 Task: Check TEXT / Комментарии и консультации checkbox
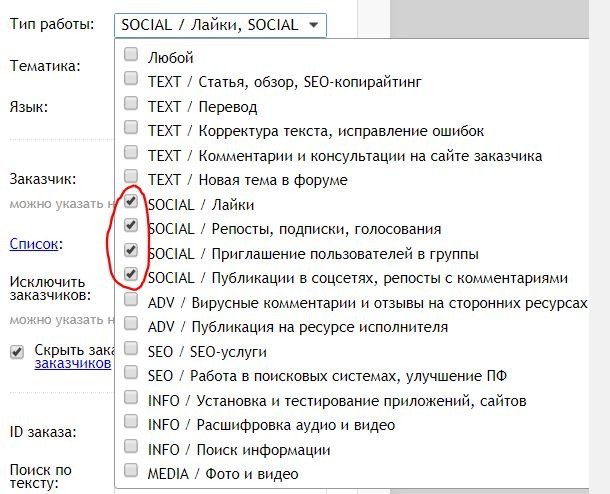coord(131,152)
